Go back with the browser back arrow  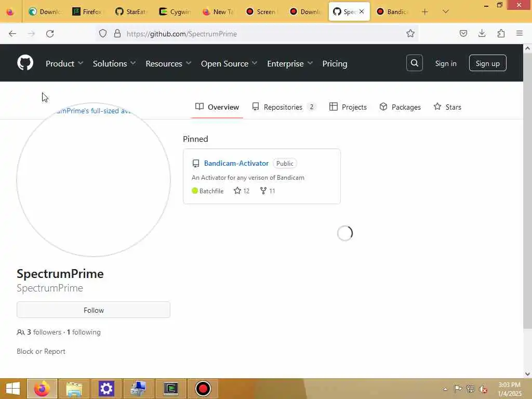click(12, 34)
